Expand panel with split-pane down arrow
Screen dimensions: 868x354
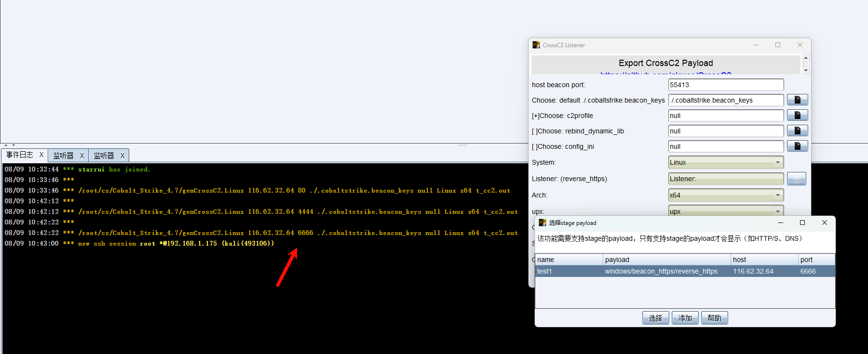(x=14, y=145)
